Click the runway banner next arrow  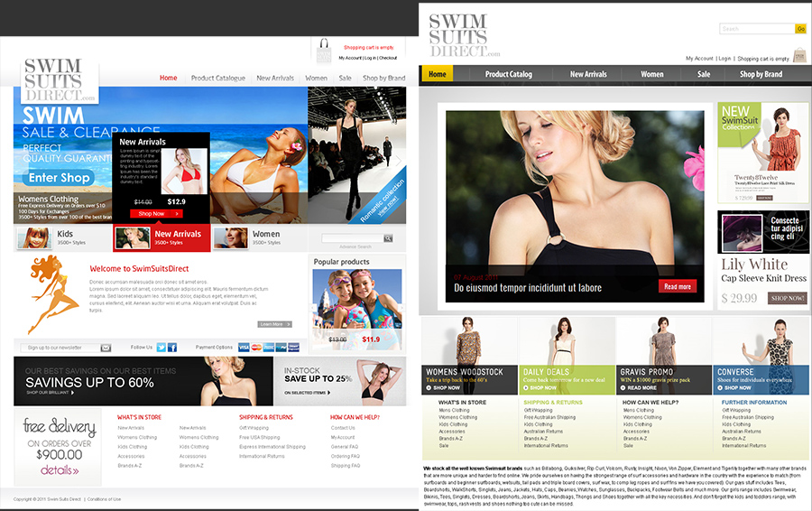coord(399,161)
